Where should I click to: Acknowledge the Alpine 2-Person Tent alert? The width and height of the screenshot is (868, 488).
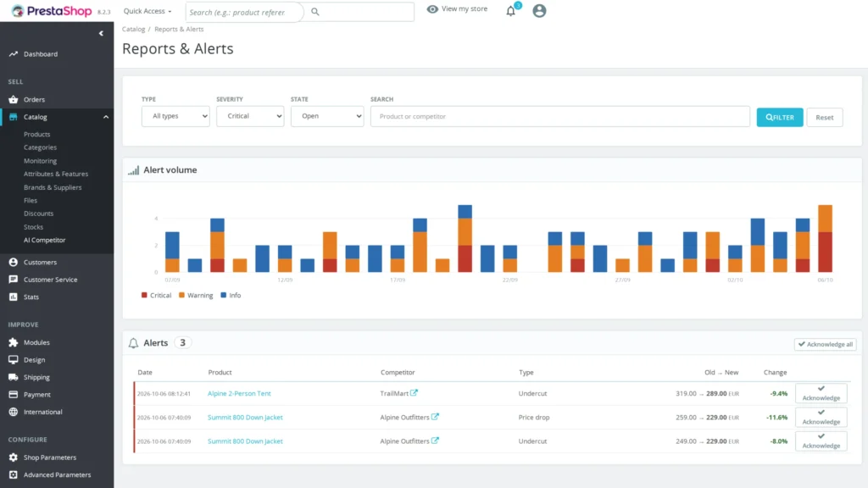tap(821, 393)
